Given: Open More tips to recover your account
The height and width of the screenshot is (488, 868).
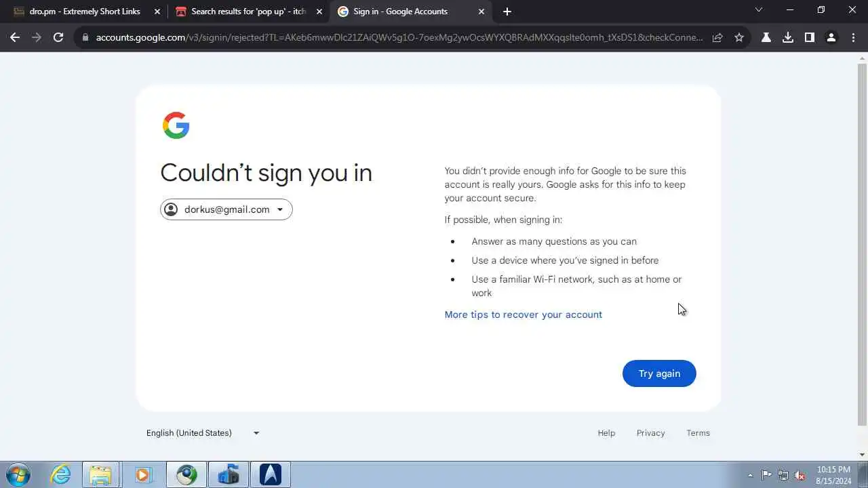Looking at the screenshot, I should pyautogui.click(x=523, y=314).
